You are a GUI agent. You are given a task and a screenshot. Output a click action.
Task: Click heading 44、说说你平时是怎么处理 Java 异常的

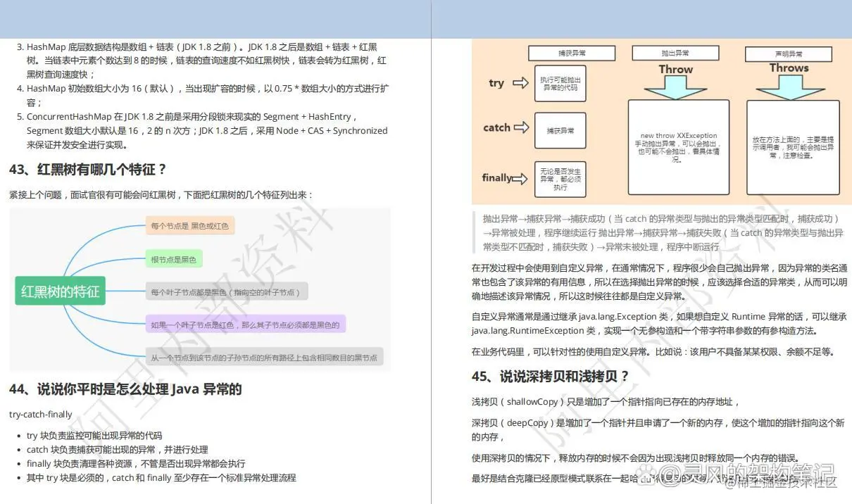point(125,389)
